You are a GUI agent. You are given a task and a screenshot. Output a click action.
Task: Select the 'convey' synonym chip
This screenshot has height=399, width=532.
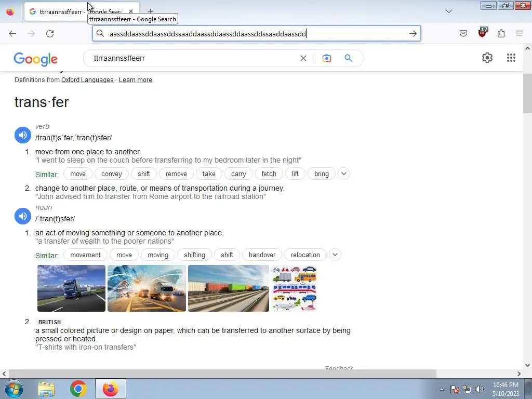pyautogui.click(x=111, y=174)
